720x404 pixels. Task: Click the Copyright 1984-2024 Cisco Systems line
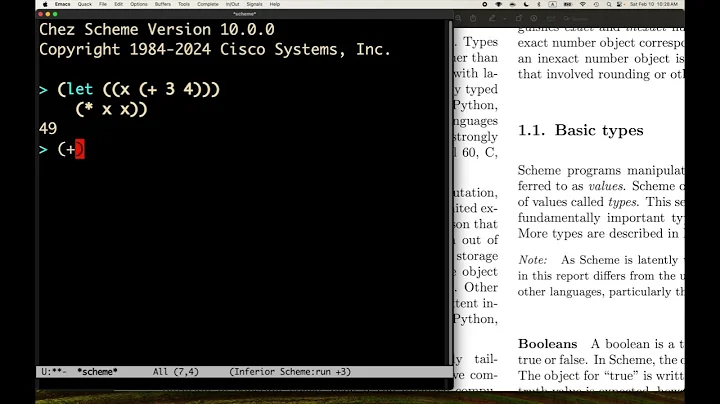215,50
